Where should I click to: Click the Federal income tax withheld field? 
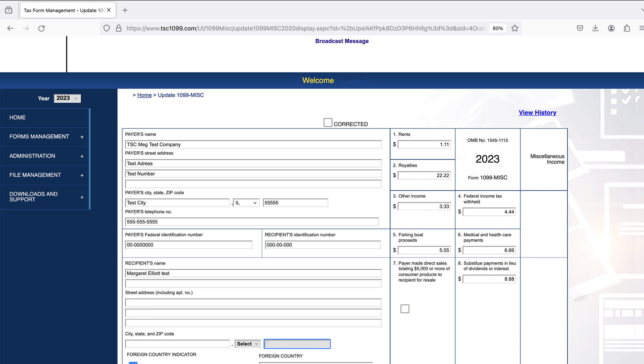[x=489, y=212]
